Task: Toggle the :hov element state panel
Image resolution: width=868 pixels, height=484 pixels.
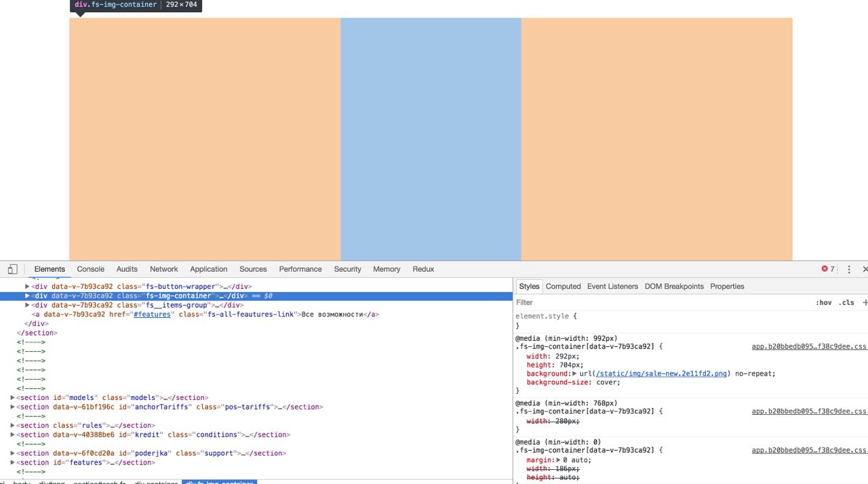Action: 823,302
